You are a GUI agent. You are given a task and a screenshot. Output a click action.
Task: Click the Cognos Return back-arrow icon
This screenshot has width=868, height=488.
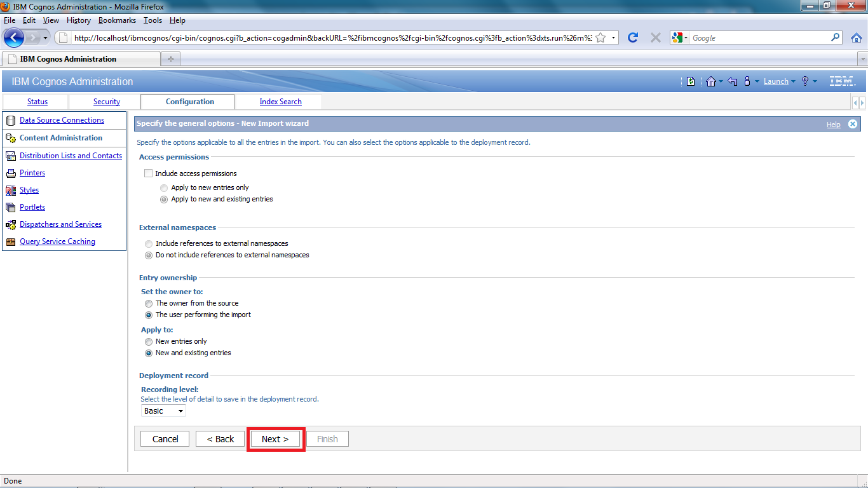point(733,81)
